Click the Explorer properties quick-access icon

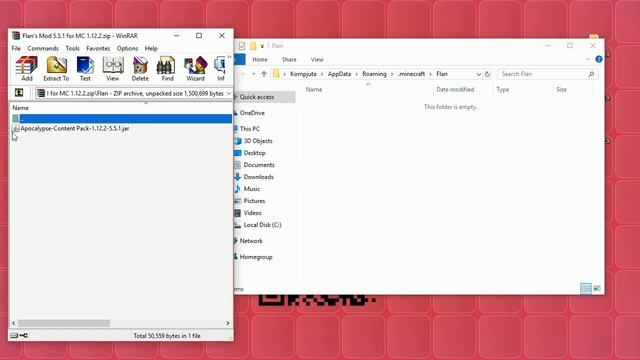point(242,46)
